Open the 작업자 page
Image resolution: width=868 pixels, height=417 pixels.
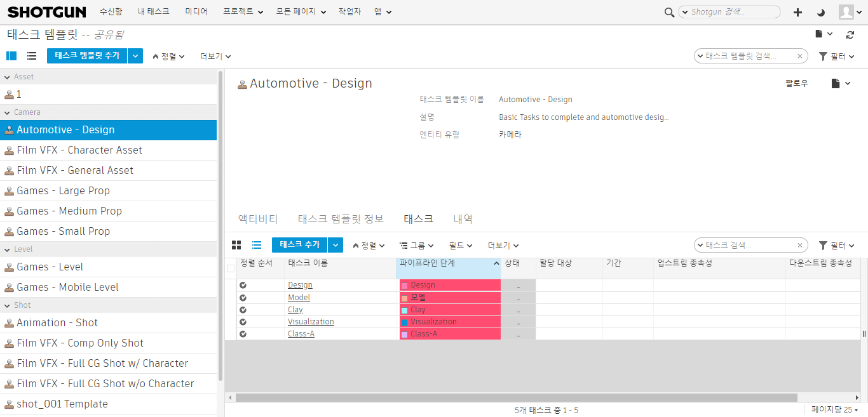[350, 11]
